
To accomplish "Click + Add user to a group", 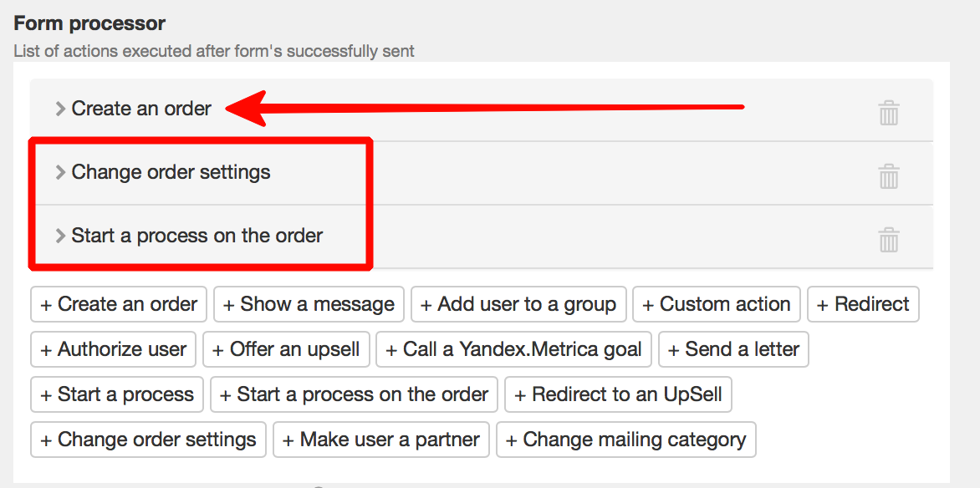I will (x=518, y=304).
